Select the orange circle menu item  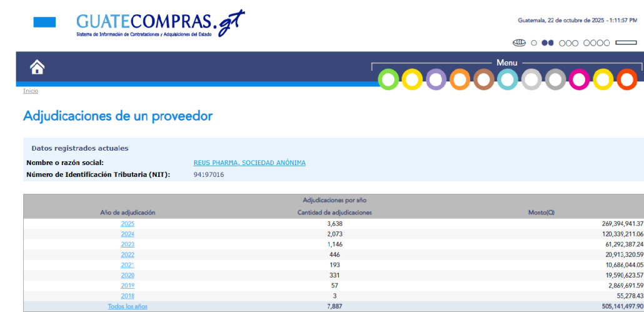(460, 79)
